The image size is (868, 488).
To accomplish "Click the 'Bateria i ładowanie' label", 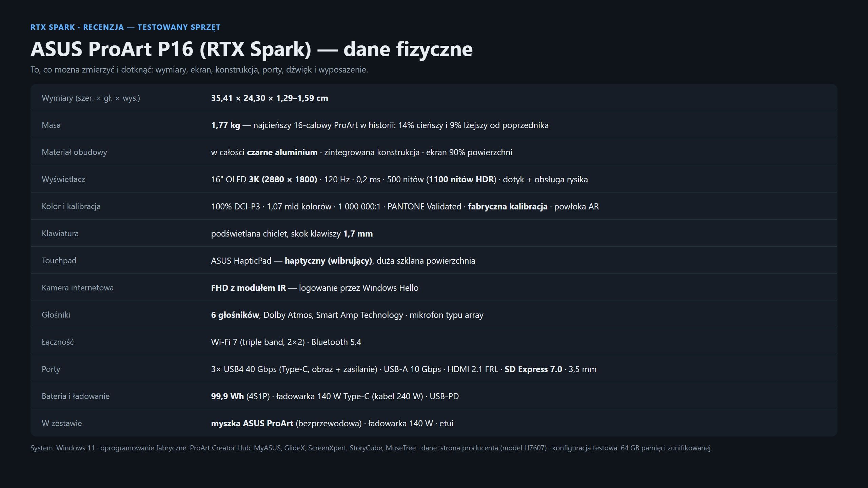I will pos(76,396).
